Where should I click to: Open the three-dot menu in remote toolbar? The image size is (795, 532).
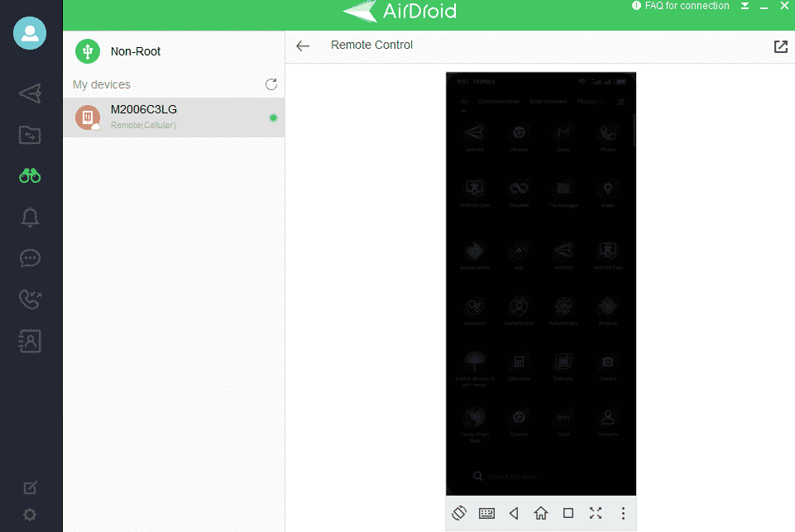click(x=623, y=513)
